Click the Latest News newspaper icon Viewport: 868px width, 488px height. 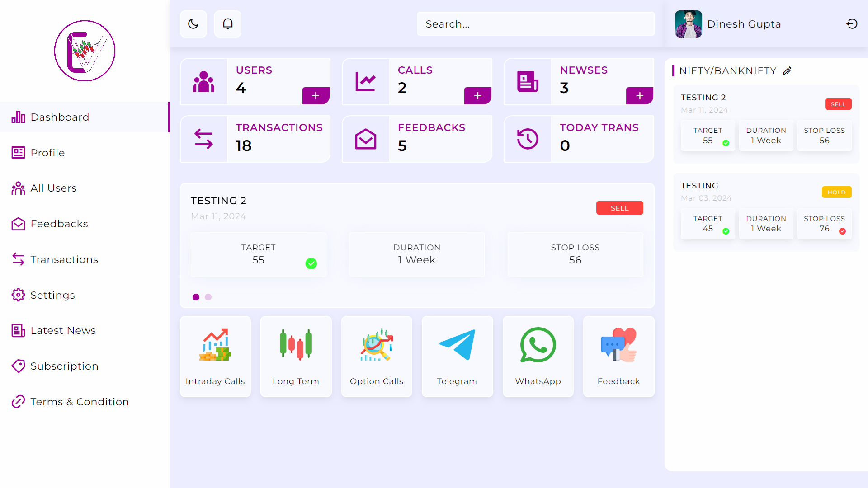click(18, 330)
